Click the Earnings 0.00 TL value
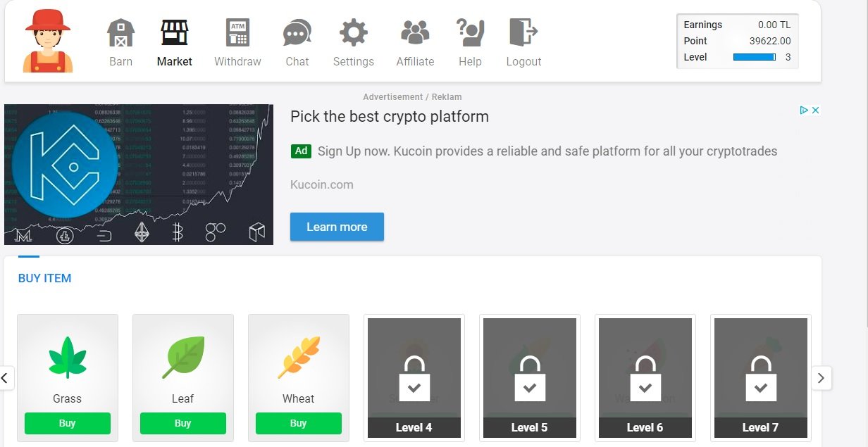Image resolution: width=868 pixels, height=447 pixels. coord(774,25)
